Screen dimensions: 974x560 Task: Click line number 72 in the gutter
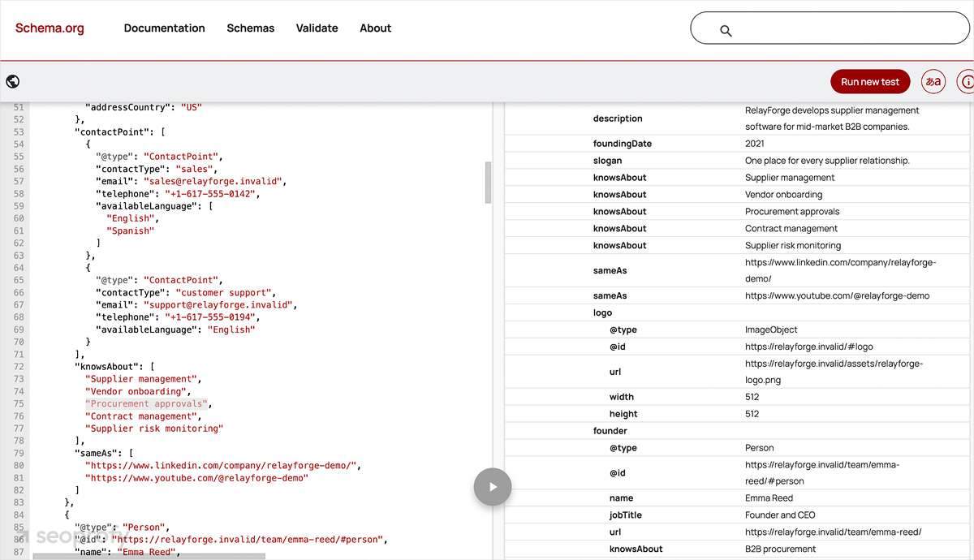click(x=19, y=367)
